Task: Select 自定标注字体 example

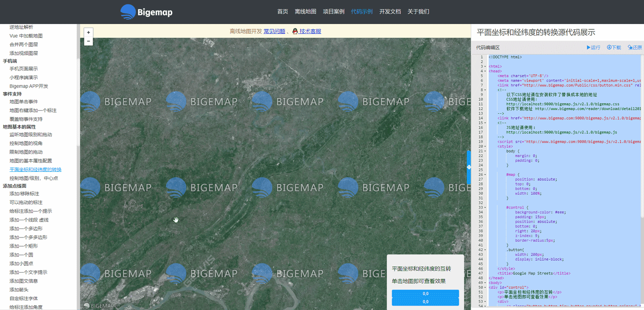Action: pos(24,298)
